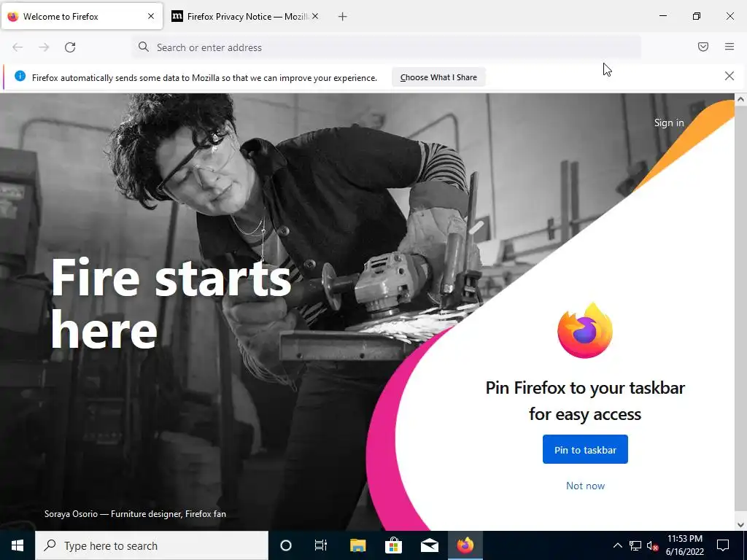The height and width of the screenshot is (560, 747).
Task: Click the Cortana circle icon
Action: [286, 545]
